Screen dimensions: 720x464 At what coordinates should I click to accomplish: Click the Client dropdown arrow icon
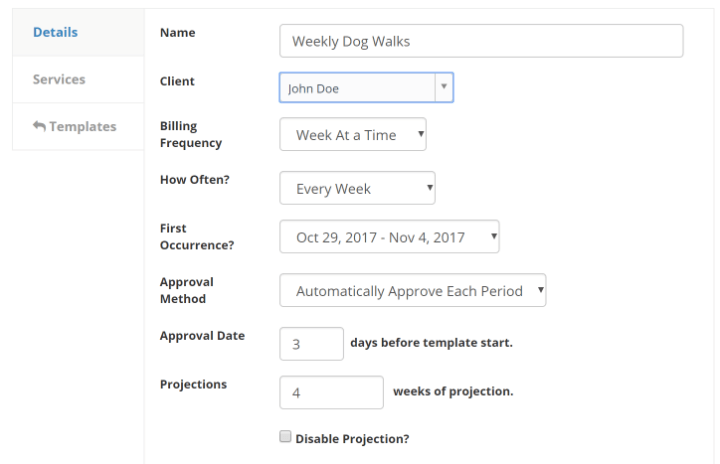444,87
